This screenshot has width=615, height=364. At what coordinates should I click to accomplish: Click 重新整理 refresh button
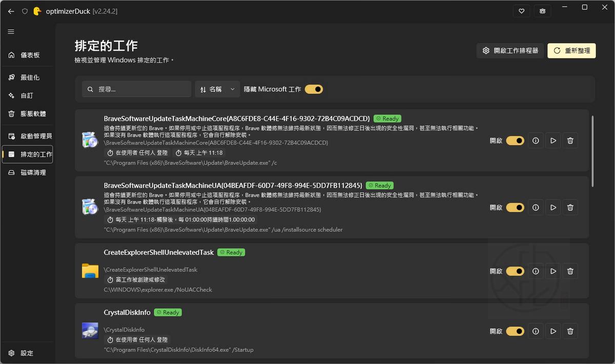click(x=571, y=51)
